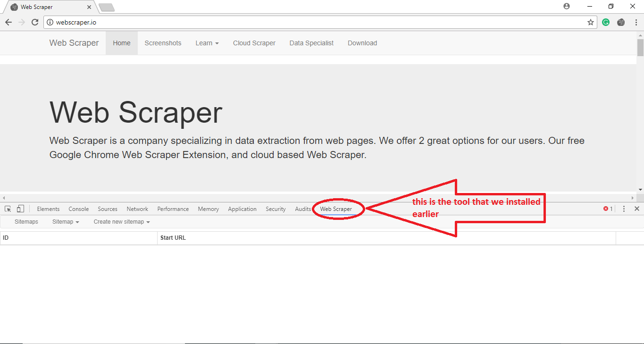Click the Web Scraper extension icon
Screen dimensions: 644x344
620,22
